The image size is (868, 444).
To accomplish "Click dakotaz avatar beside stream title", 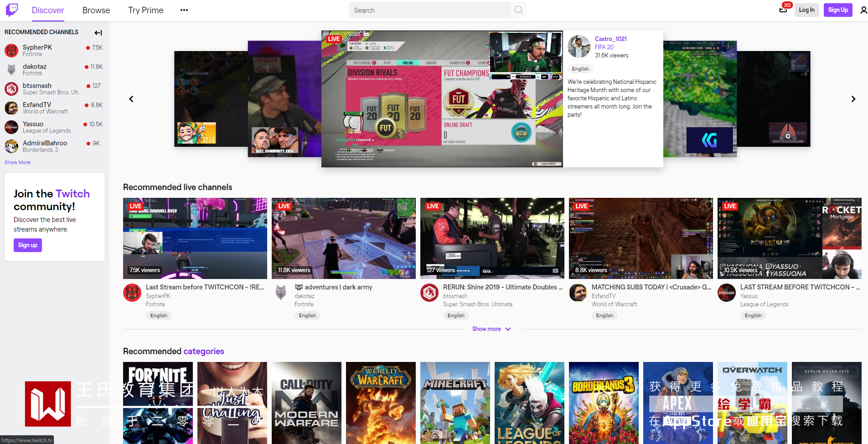I will [x=281, y=293].
